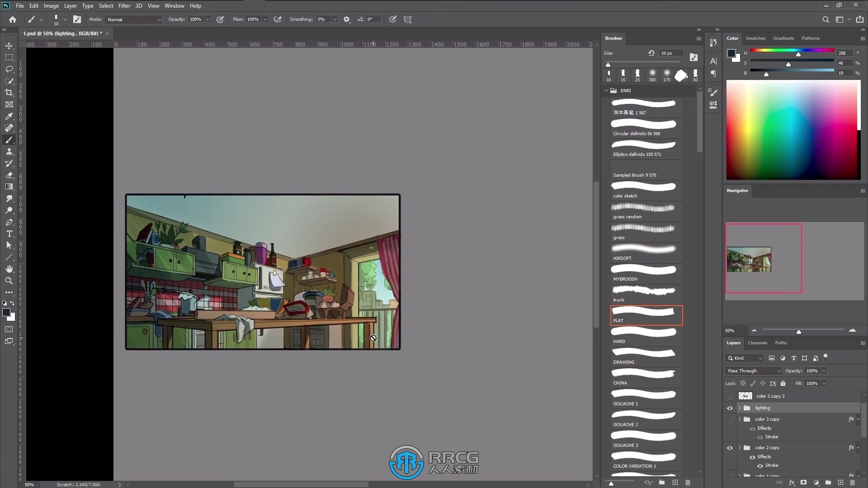868x488 pixels.
Task: Click the brush angle input field
Action: coord(373,19)
